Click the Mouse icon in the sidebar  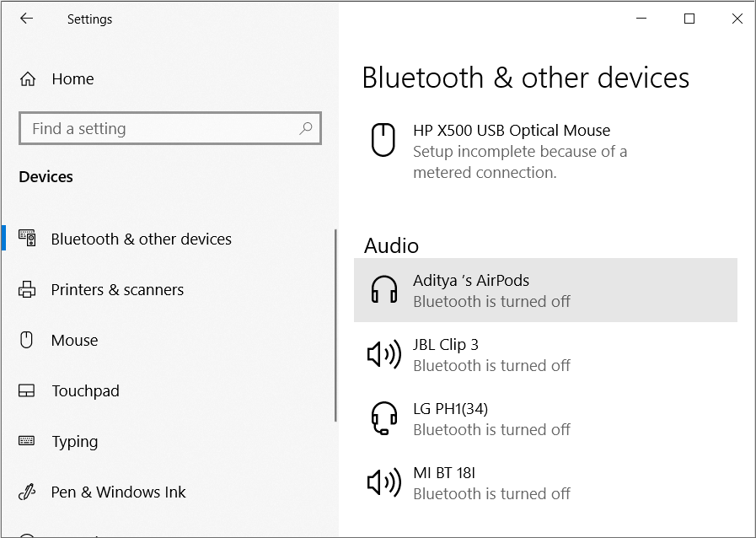click(x=26, y=340)
